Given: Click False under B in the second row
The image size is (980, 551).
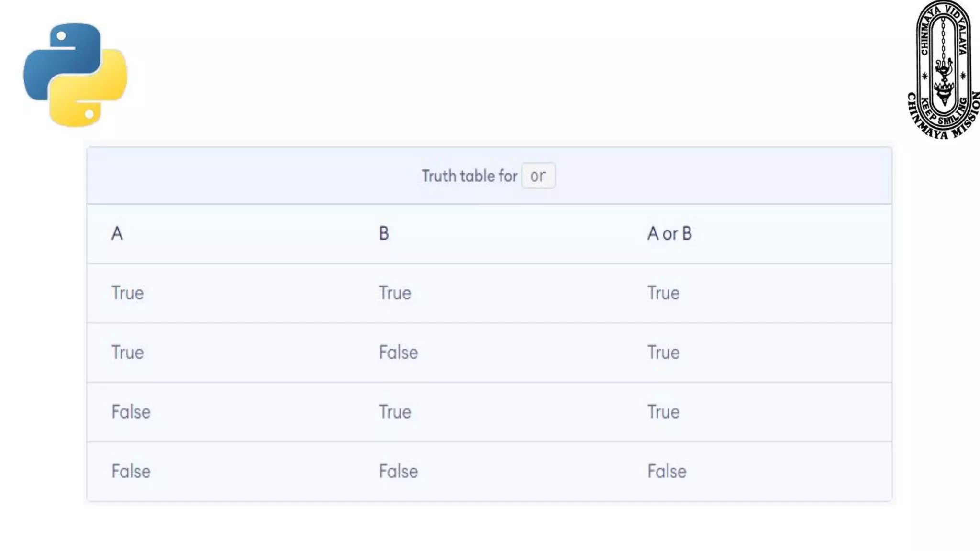Looking at the screenshot, I should [x=398, y=353].
